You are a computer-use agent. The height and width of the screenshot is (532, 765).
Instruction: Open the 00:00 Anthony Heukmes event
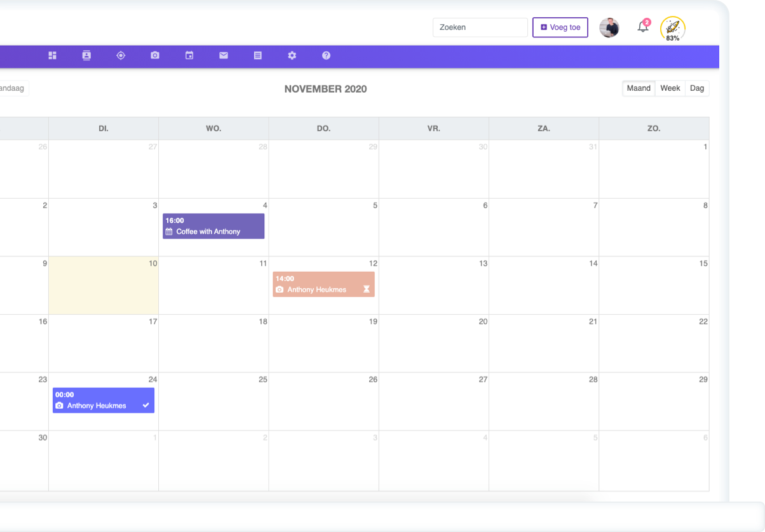tap(104, 401)
